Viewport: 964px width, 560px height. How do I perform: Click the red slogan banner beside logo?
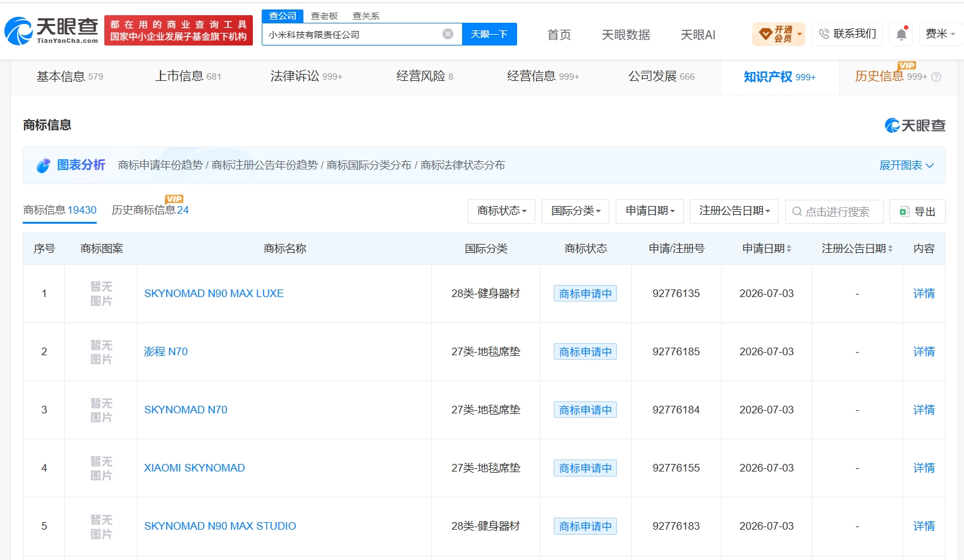[179, 31]
